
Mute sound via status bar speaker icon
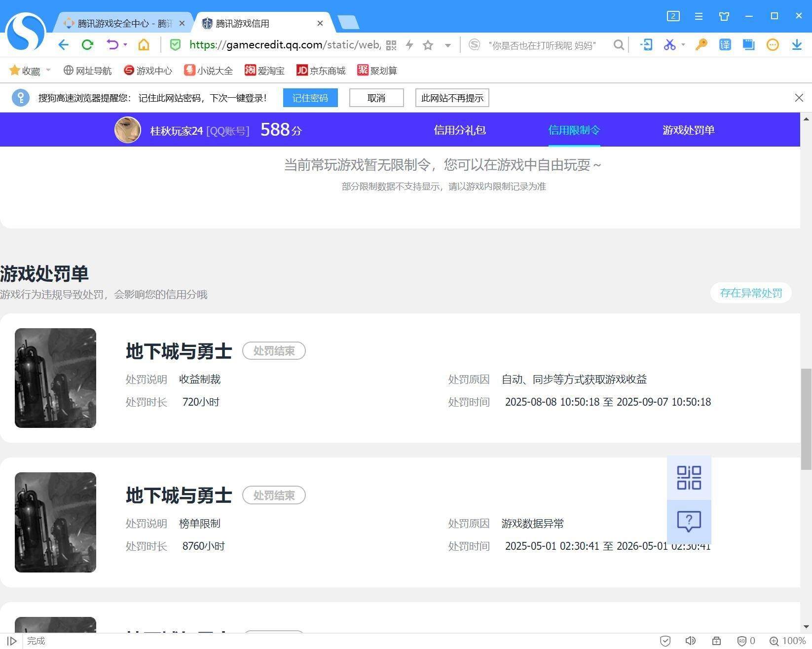coord(691,641)
